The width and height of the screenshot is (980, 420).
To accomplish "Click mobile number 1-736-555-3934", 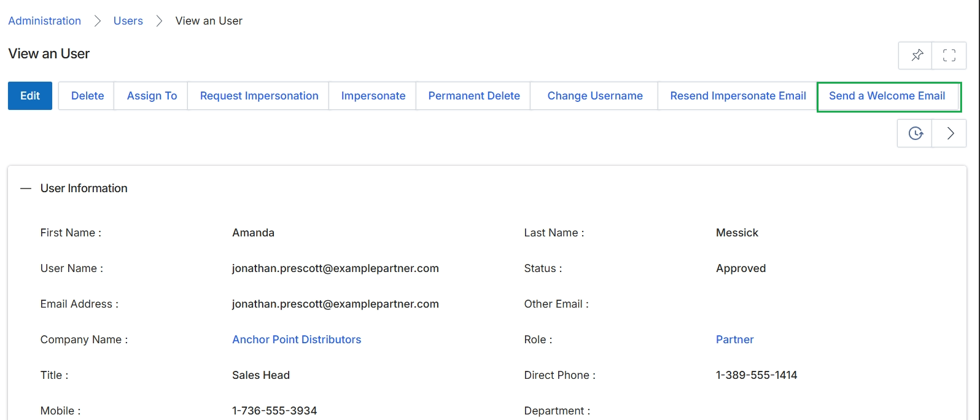I will point(274,411).
